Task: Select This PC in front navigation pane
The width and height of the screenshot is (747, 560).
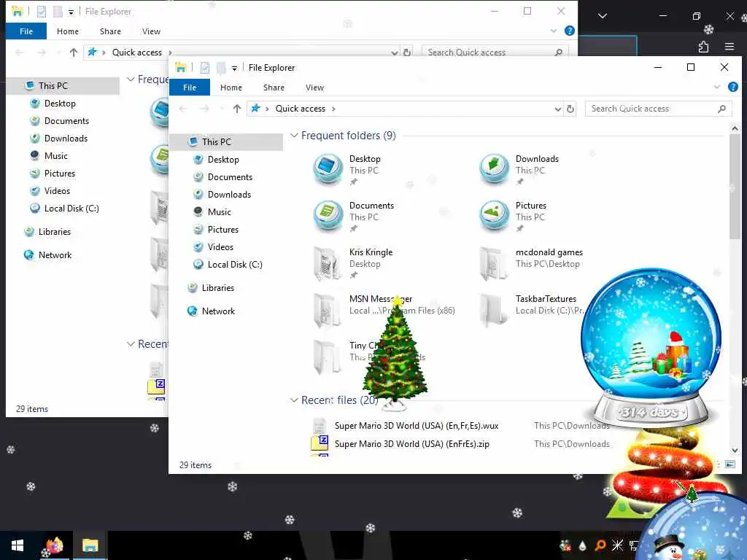Action: (227, 142)
